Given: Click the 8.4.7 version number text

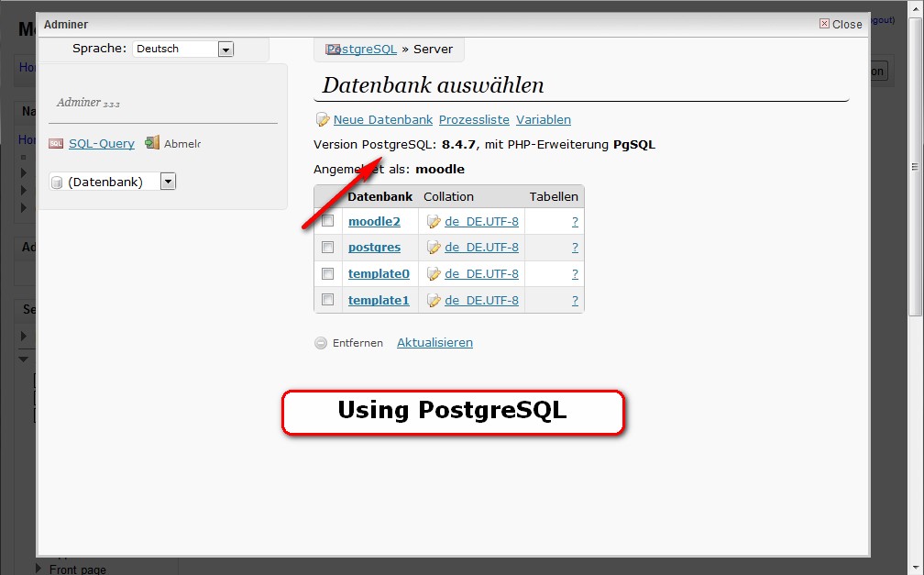Looking at the screenshot, I should [x=458, y=145].
